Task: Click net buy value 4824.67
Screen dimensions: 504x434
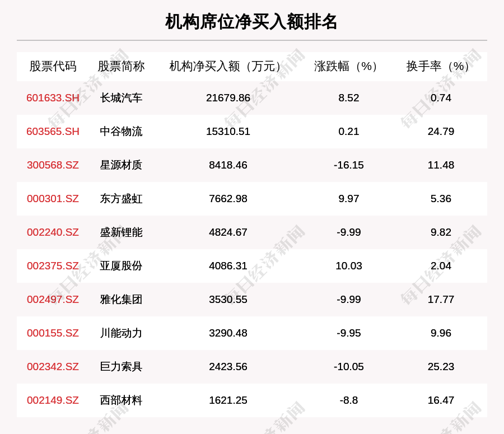Action: click(x=228, y=232)
